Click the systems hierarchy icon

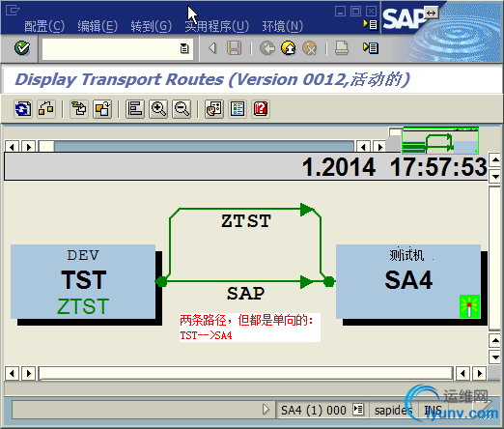46,109
